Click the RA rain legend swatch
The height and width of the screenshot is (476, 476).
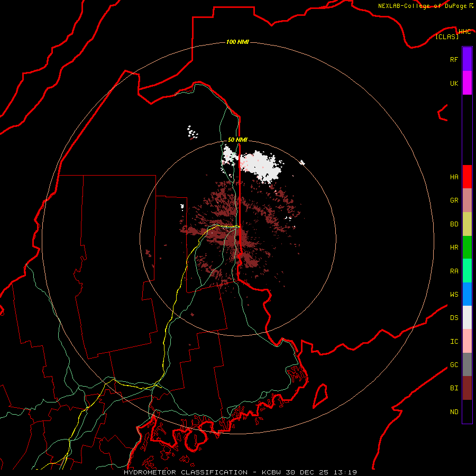coord(467,271)
